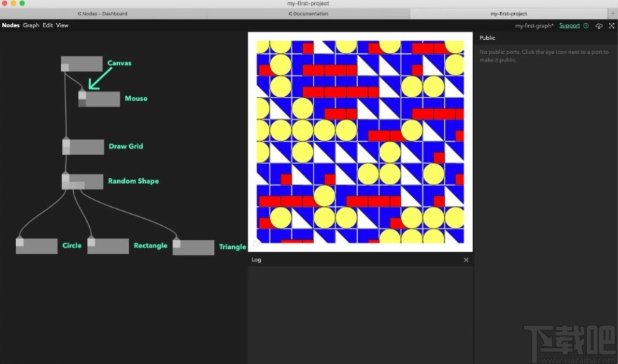Viewport: 618px width, 364px height.
Task: Open the Edit menu
Action: point(47,25)
